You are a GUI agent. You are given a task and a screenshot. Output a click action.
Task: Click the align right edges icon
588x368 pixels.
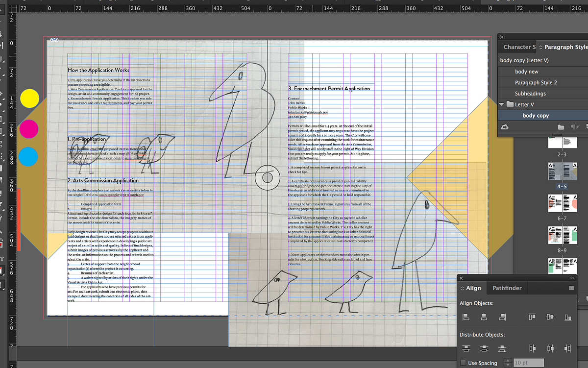tap(502, 318)
